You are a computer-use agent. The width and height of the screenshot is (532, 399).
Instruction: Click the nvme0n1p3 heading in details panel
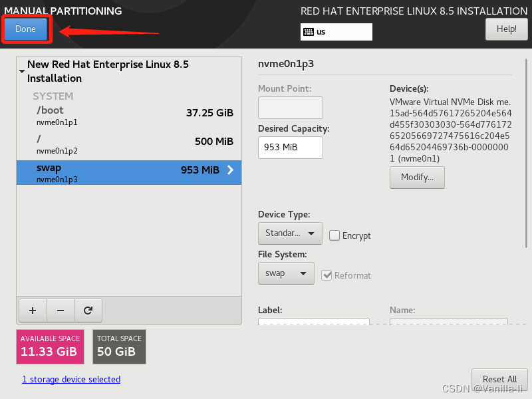coord(286,64)
